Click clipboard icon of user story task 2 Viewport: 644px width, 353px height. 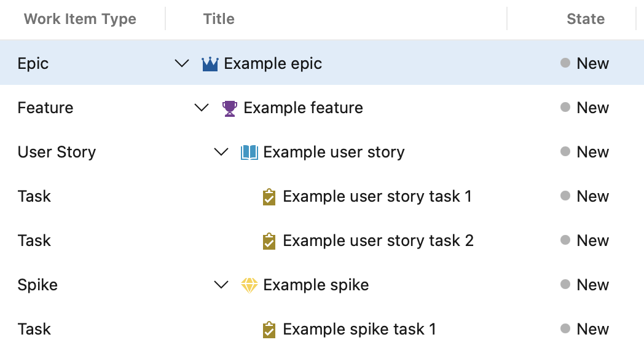click(269, 241)
